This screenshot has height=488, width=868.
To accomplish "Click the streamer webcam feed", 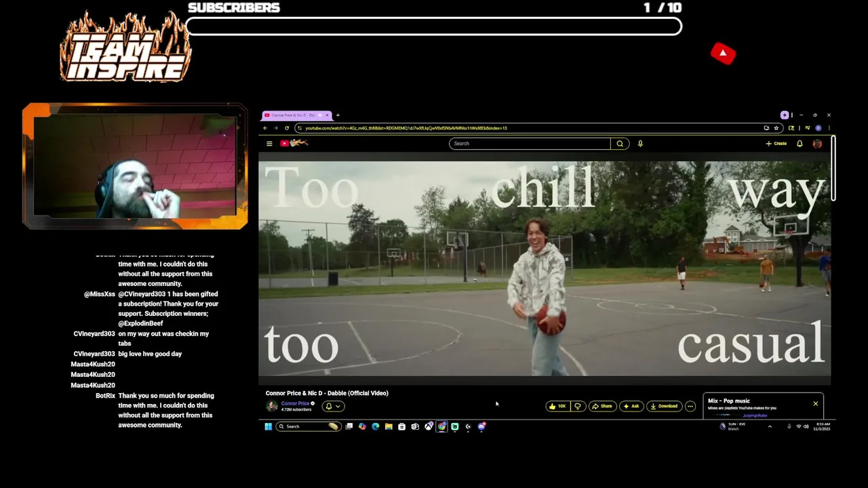I will coord(135,167).
